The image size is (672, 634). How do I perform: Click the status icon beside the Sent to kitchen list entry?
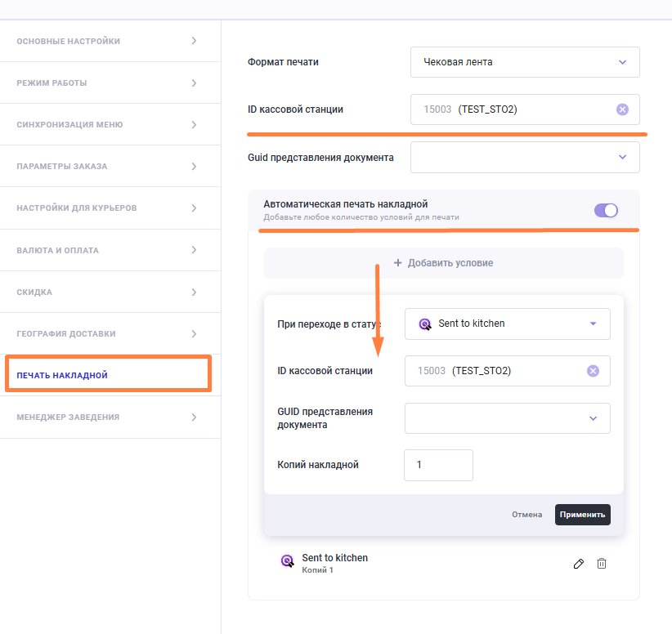pyautogui.click(x=287, y=561)
